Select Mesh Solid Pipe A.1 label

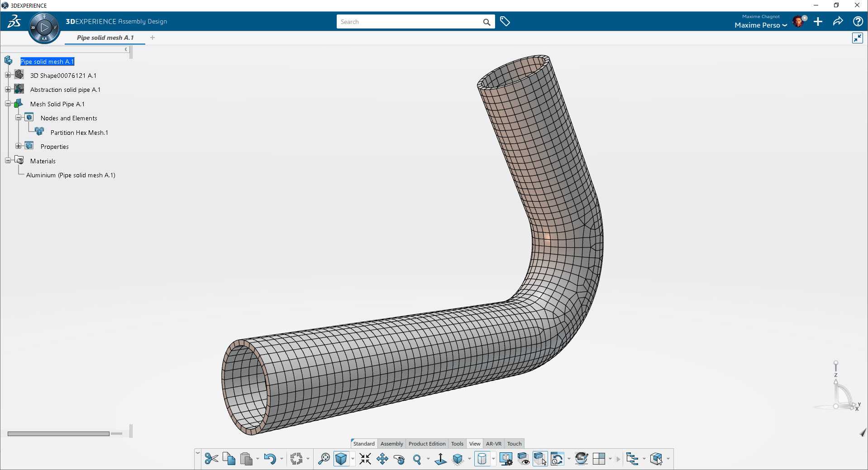coord(57,104)
